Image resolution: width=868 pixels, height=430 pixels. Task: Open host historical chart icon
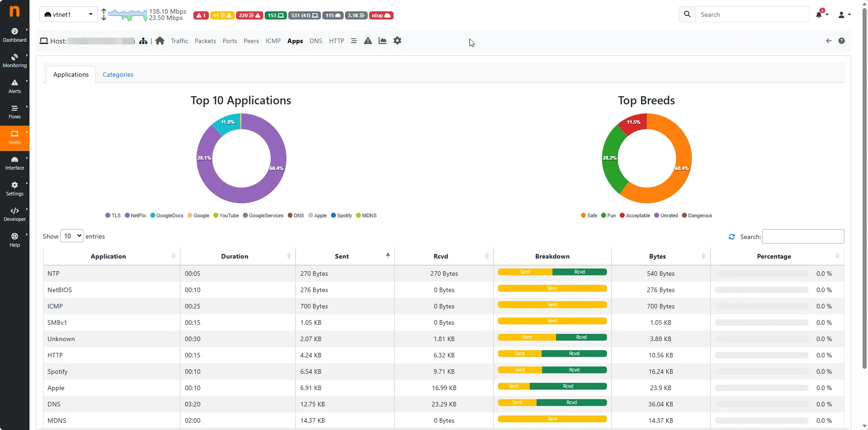[x=383, y=41]
